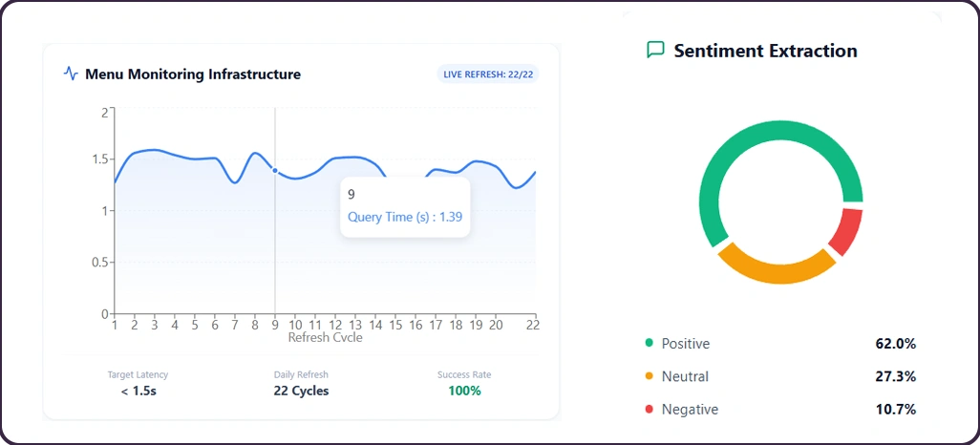The width and height of the screenshot is (980, 445).
Task: Click the green Positive legend dot
Action: (x=650, y=343)
